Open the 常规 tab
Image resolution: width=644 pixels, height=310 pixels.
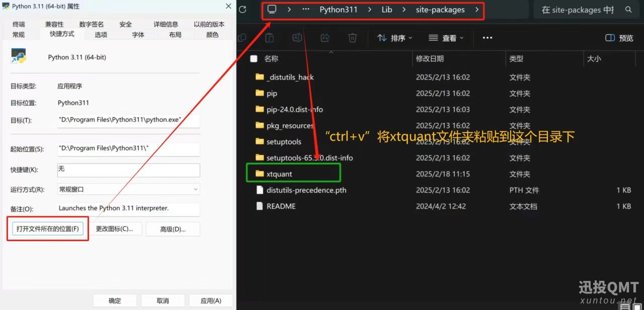tap(19, 35)
